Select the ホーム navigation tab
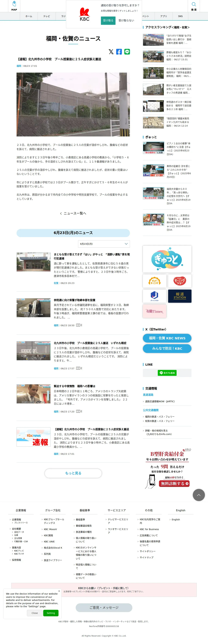The height and width of the screenshot is (644, 208). (x=29, y=16)
